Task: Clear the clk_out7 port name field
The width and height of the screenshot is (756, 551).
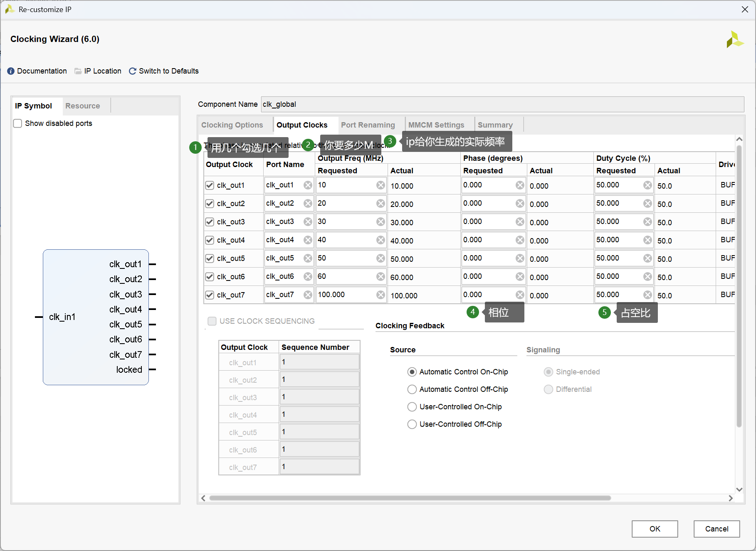Action: [308, 295]
